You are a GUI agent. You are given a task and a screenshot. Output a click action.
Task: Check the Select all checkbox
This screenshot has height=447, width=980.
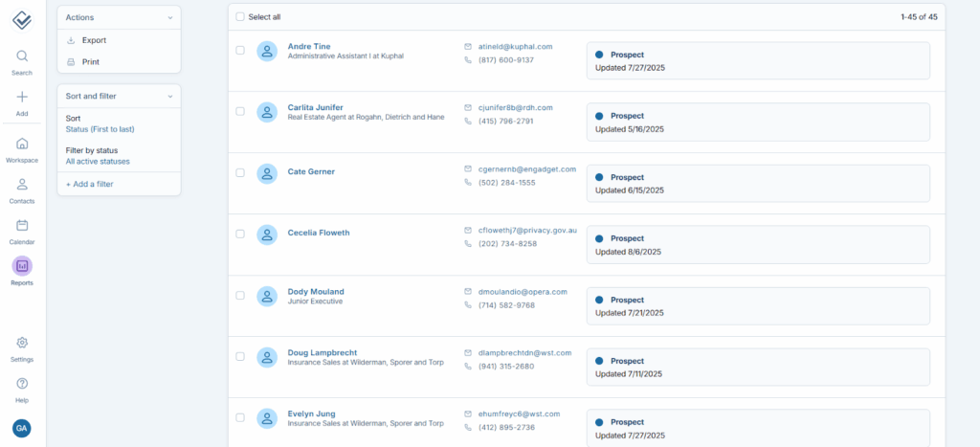pos(240,17)
